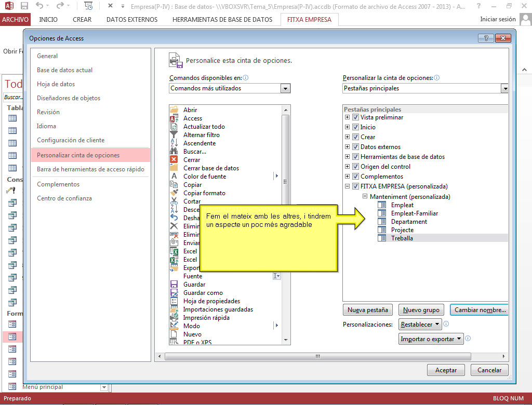532x405 pixels.
Task: Click the Cambiar nombre button
Action: point(479,309)
